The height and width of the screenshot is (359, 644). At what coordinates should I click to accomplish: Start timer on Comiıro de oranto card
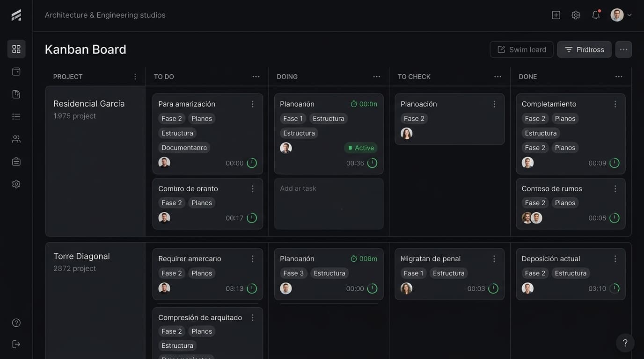(x=252, y=218)
